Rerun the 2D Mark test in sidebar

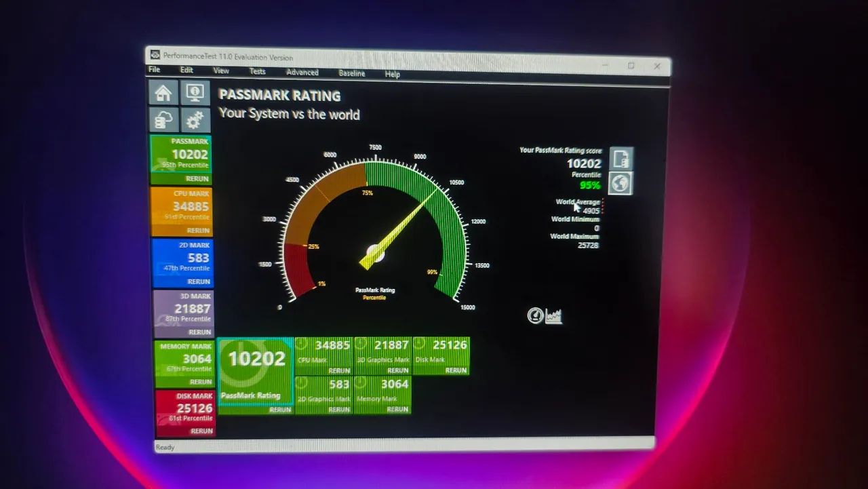199,281
